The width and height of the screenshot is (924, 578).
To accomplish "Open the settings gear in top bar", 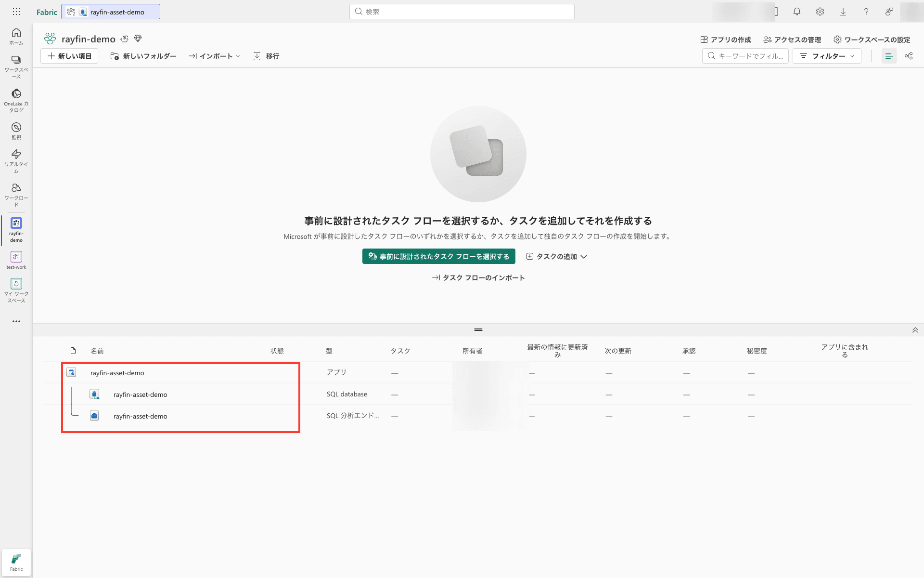I will click(820, 12).
